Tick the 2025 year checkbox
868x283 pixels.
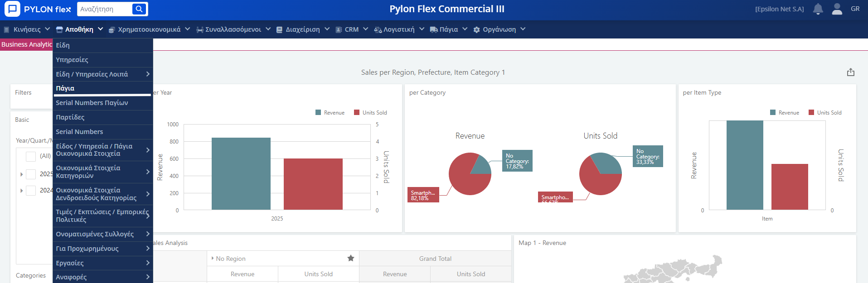pyautogui.click(x=31, y=174)
